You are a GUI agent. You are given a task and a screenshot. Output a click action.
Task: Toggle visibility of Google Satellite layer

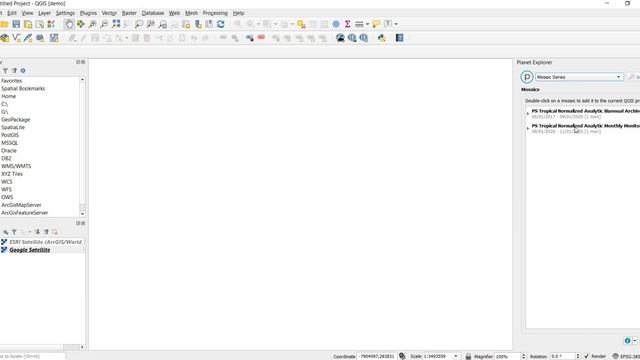pos(4,250)
